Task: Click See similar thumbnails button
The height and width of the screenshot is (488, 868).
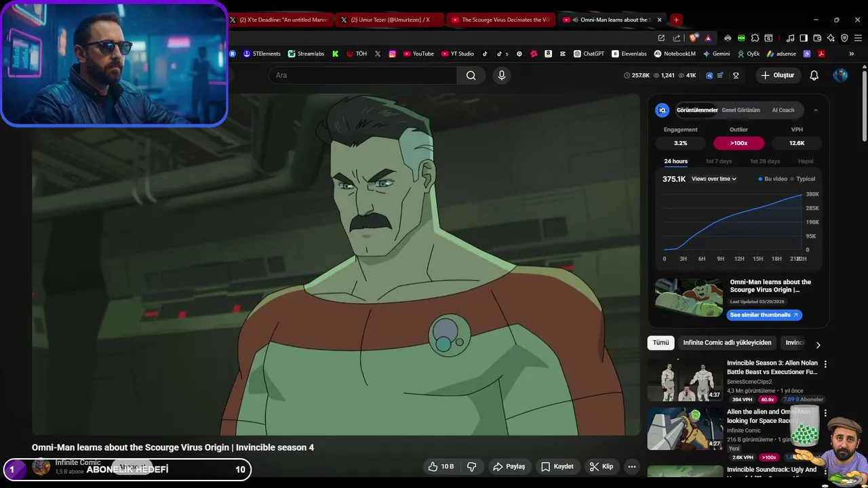Action: (764, 315)
